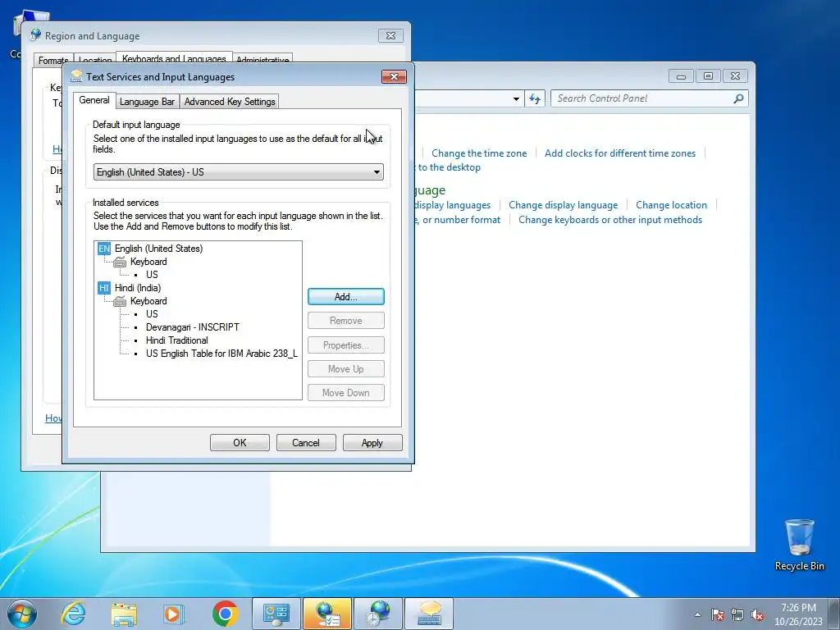Screen dimensions: 840x630
Task: Click the Properties... button
Action: [x=346, y=345]
